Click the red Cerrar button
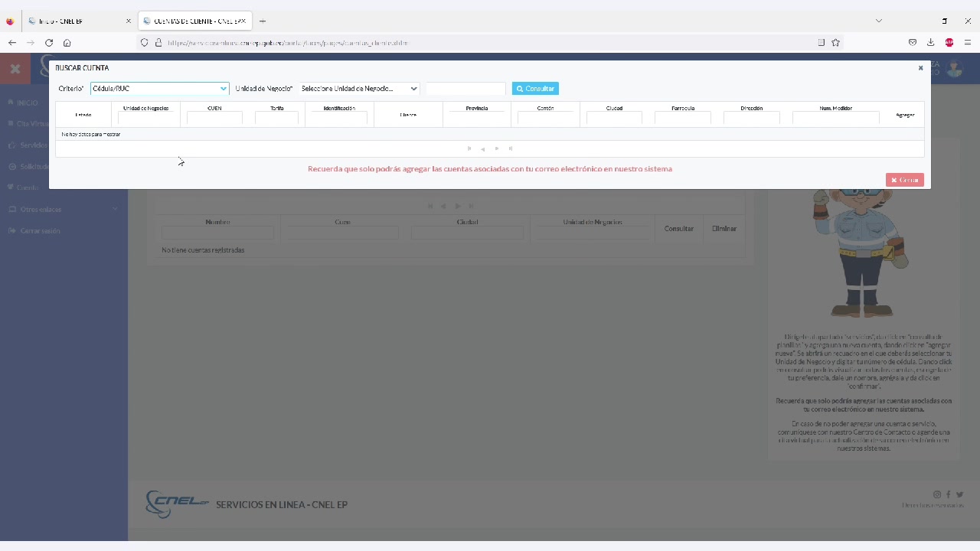 click(905, 180)
